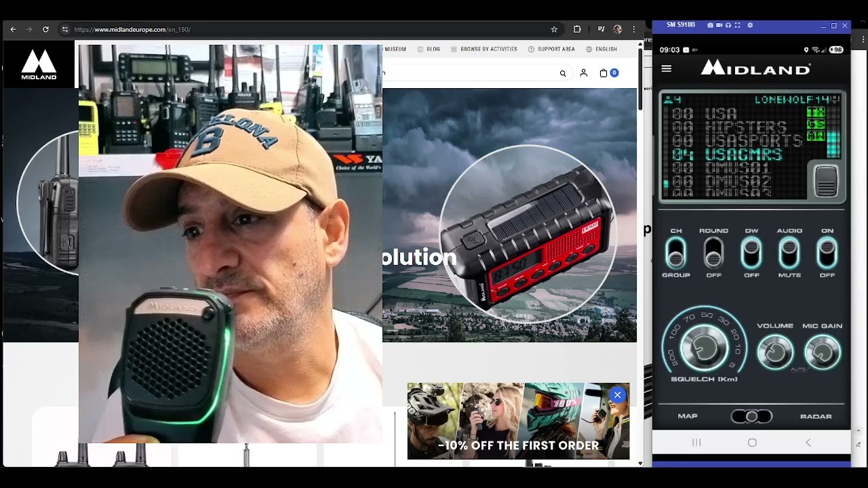868x488 pixels.
Task: Toggle the AUDIO/MUTE switch
Action: [x=789, y=253]
